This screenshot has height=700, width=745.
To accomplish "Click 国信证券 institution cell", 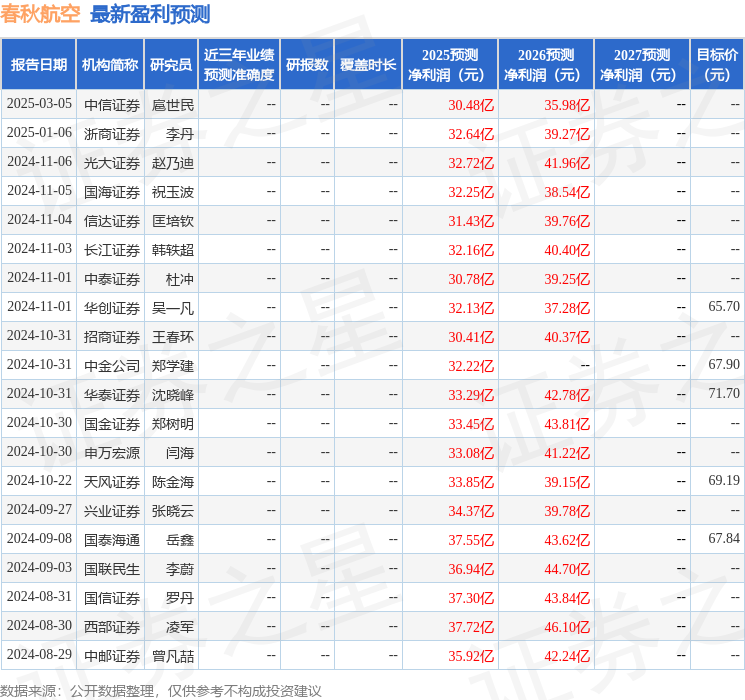I will point(112,598).
